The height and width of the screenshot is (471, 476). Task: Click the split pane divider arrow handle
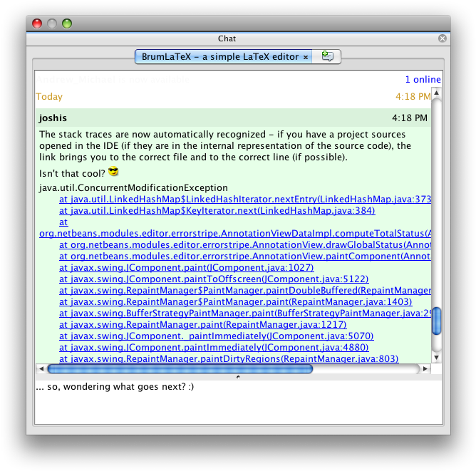pyautogui.click(x=238, y=377)
